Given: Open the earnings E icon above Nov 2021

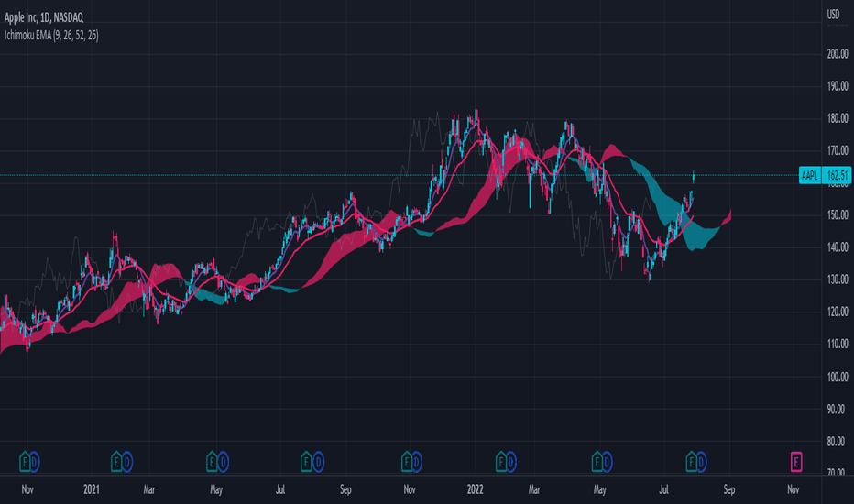Looking at the screenshot, I should pos(406,462).
